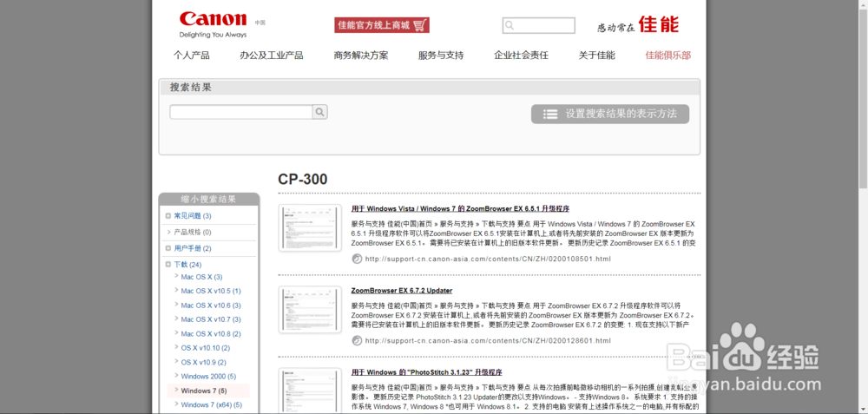Filter by OS X v10.10 (2)
The width and height of the screenshot is (868, 414).
click(206, 348)
